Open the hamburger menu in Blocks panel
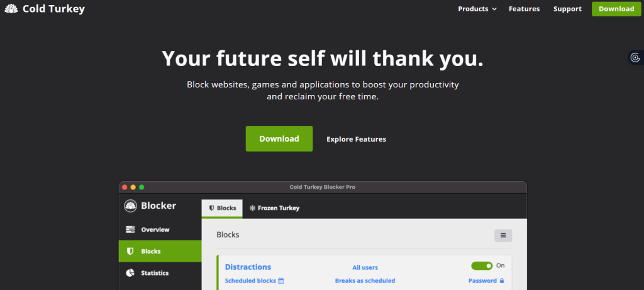This screenshot has width=644, height=290. [503, 236]
